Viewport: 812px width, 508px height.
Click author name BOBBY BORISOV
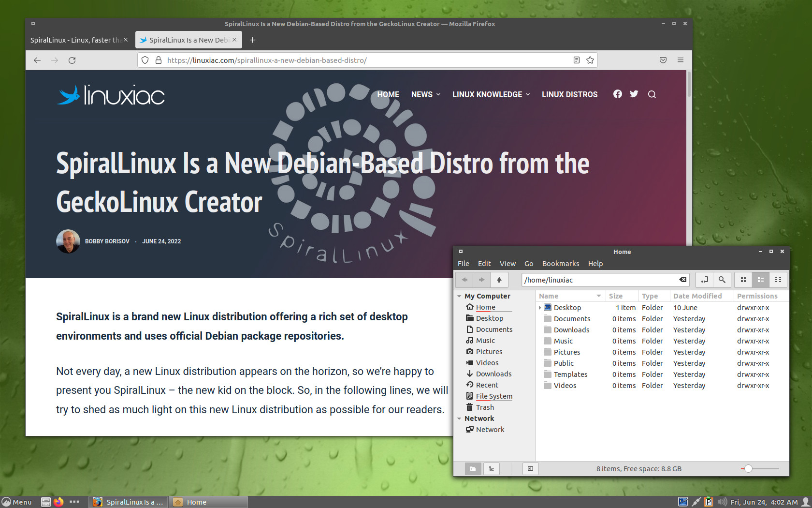coord(107,241)
